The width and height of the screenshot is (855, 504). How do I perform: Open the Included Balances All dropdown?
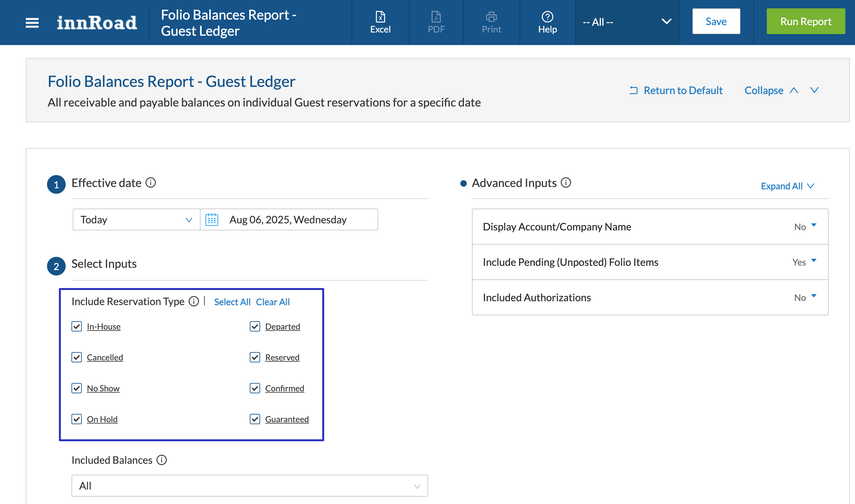click(x=249, y=486)
